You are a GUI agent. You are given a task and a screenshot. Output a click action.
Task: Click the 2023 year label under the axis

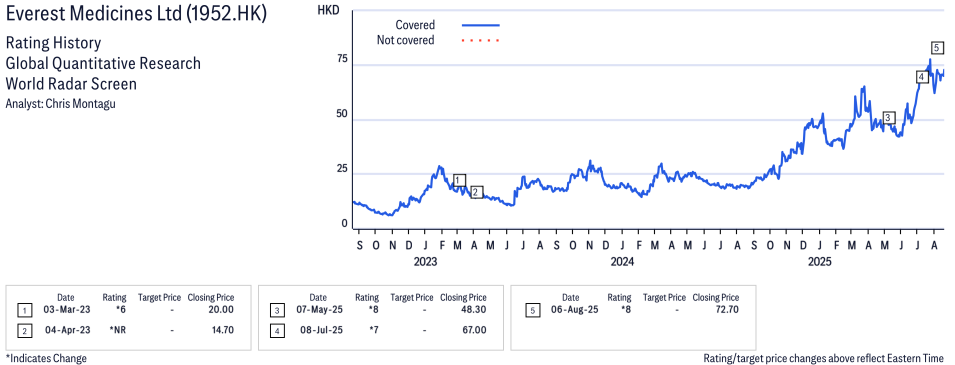click(x=425, y=262)
